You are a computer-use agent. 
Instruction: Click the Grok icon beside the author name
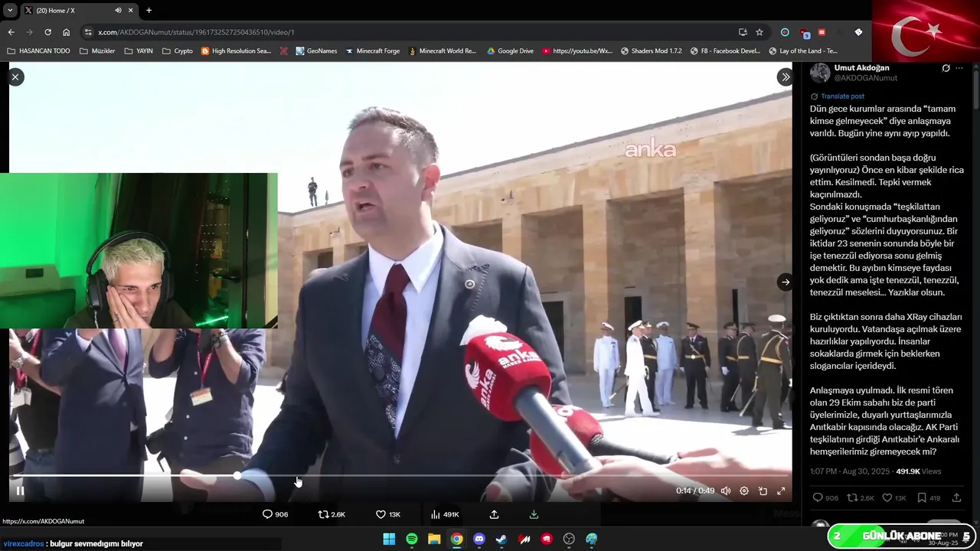pyautogui.click(x=946, y=68)
